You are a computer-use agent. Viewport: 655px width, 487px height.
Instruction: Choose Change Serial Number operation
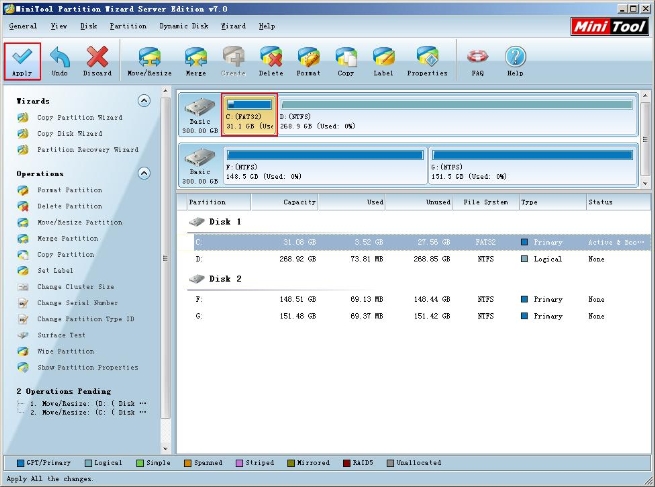pyautogui.click(x=77, y=303)
